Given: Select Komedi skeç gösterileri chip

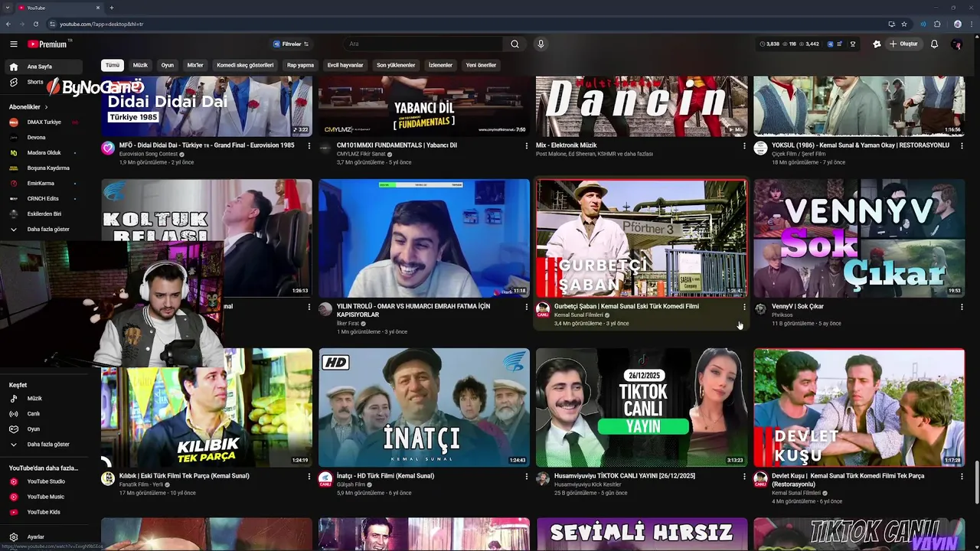Looking at the screenshot, I should click(x=245, y=65).
